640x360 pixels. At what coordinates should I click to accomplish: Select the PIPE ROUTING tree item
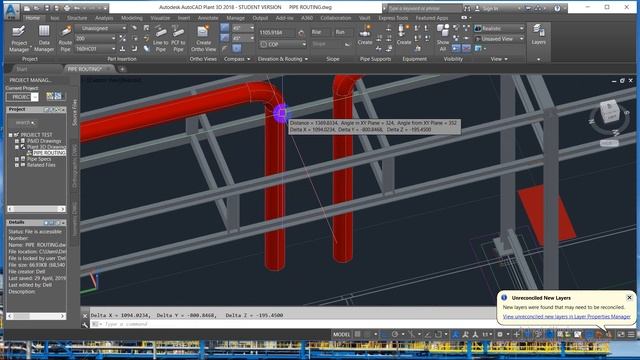49,153
